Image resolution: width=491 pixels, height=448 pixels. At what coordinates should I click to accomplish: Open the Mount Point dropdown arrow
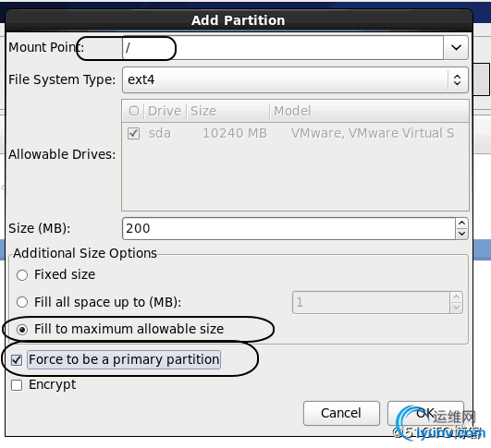(x=456, y=47)
